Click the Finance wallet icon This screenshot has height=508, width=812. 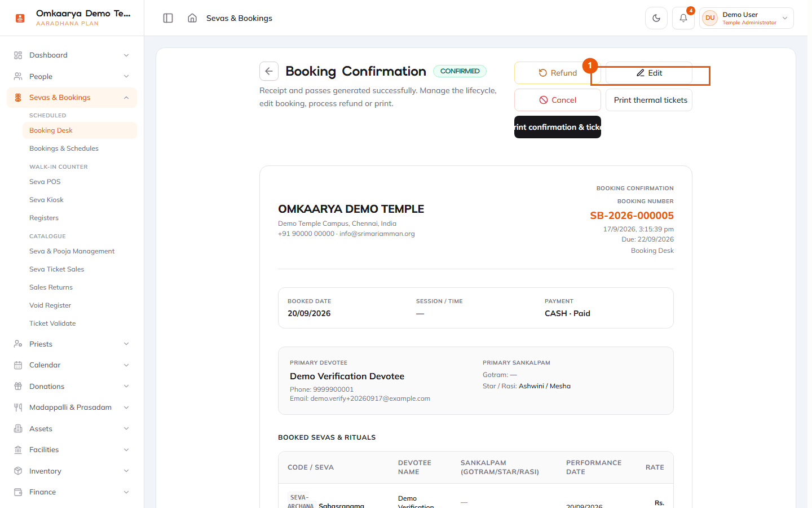pyautogui.click(x=18, y=492)
